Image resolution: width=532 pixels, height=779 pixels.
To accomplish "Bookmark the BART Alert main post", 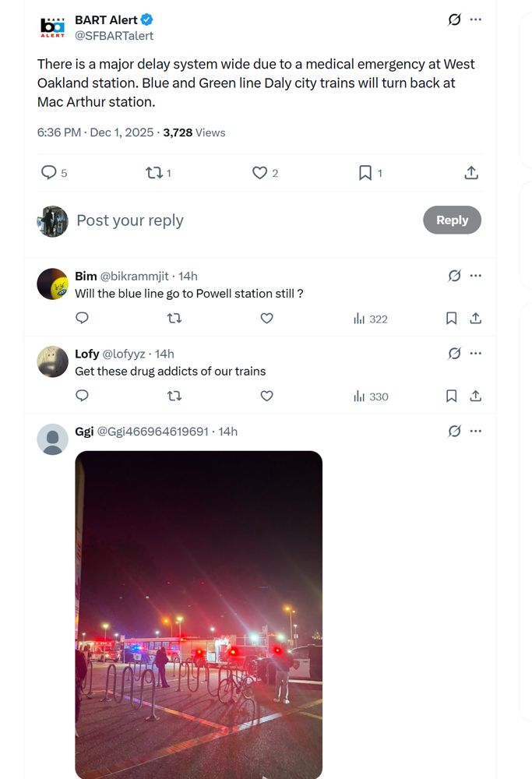I will (370, 173).
